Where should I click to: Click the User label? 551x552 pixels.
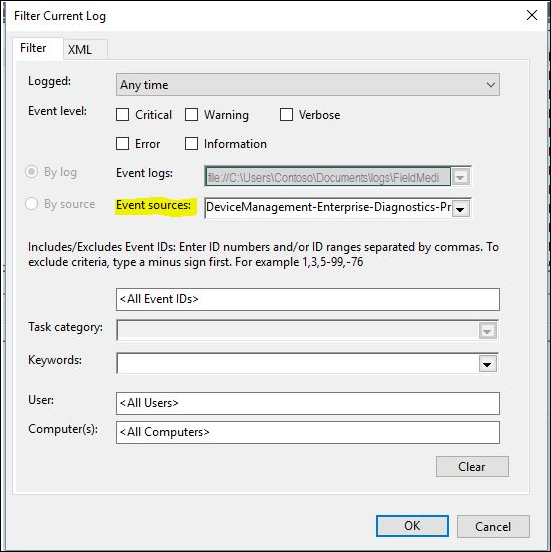pyautogui.click(x=41, y=400)
